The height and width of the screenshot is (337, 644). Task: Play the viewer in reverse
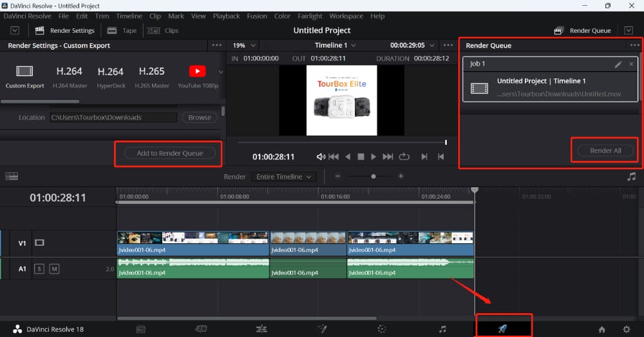348,157
